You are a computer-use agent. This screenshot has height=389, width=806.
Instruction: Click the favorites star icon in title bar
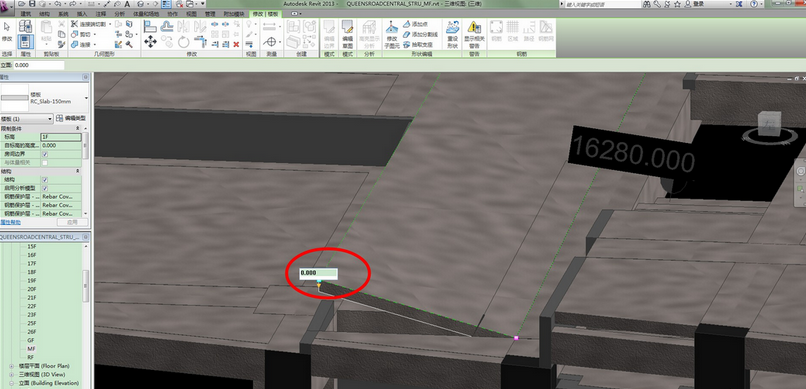tap(677, 4)
